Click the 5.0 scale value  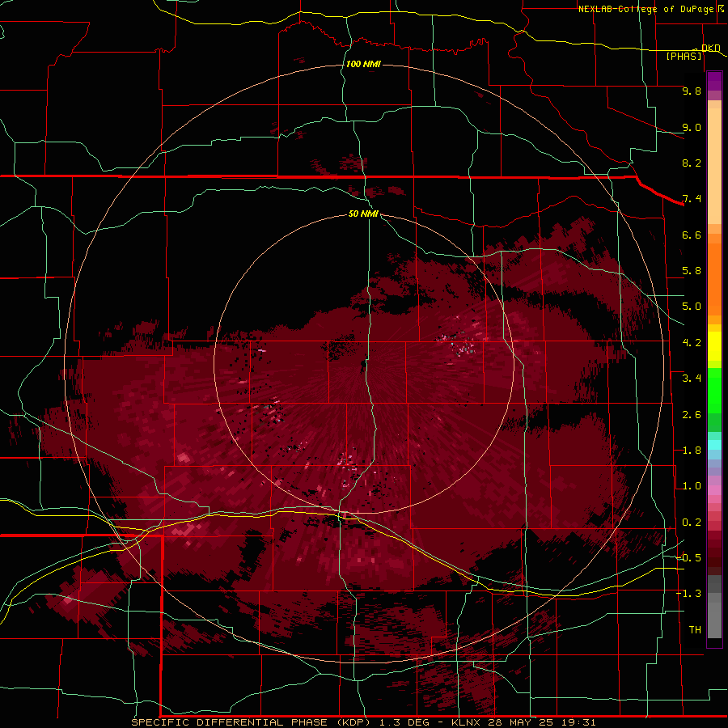coord(692,307)
